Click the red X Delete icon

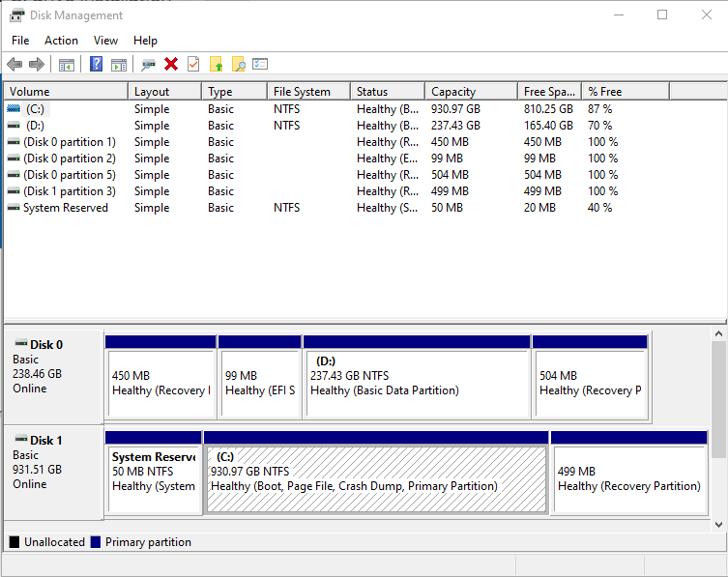171,64
